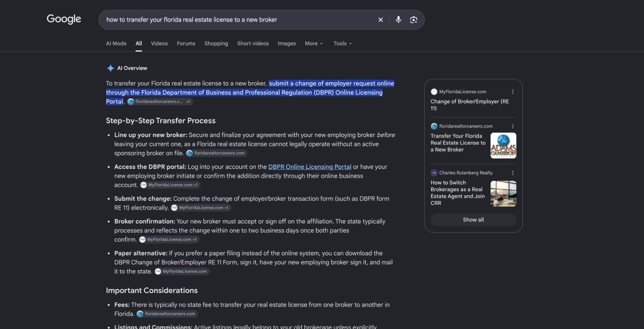
Task: Select the All results tab
Action: pyautogui.click(x=139, y=44)
